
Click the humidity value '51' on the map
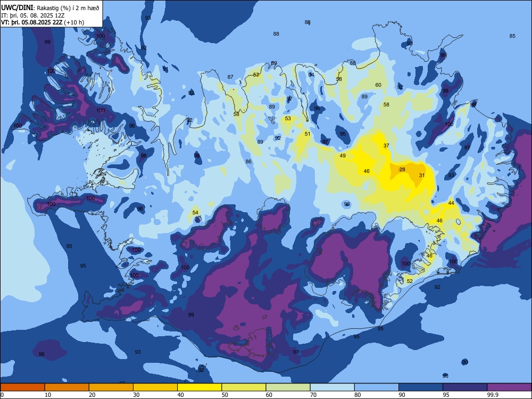307,134
